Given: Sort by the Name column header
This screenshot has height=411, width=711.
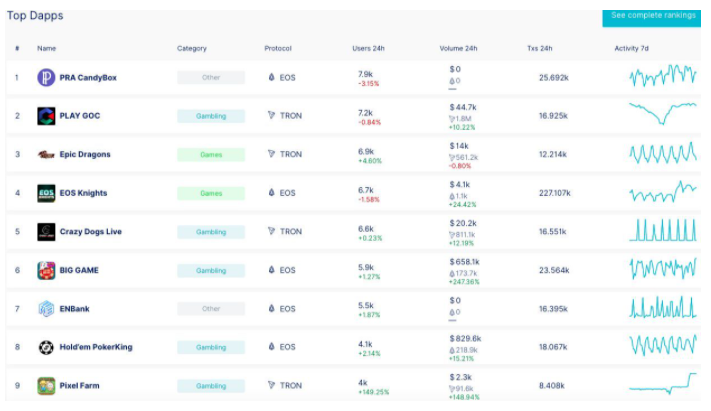Looking at the screenshot, I should point(46,48).
